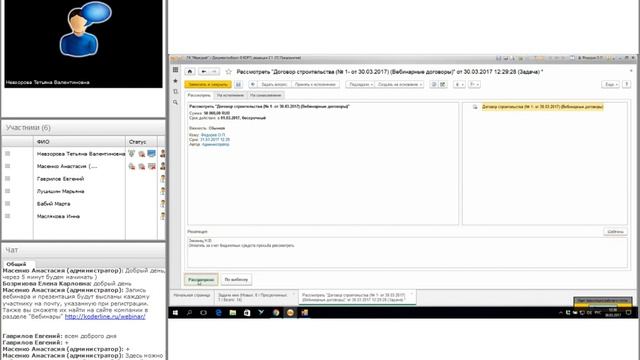
Task: Open Favorites star in the left sidebar
Action: click(176, 81)
